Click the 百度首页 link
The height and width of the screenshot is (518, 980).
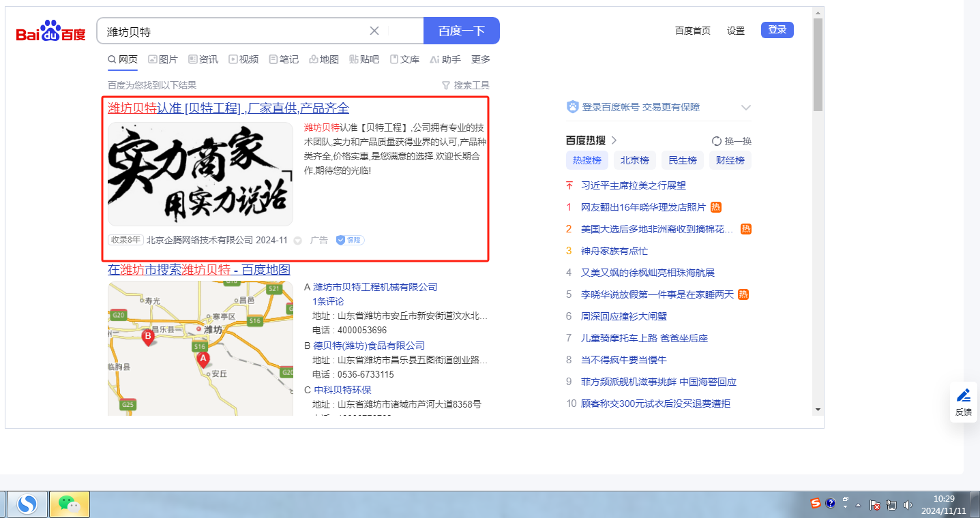pyautogui.click(x=693, y=31)
